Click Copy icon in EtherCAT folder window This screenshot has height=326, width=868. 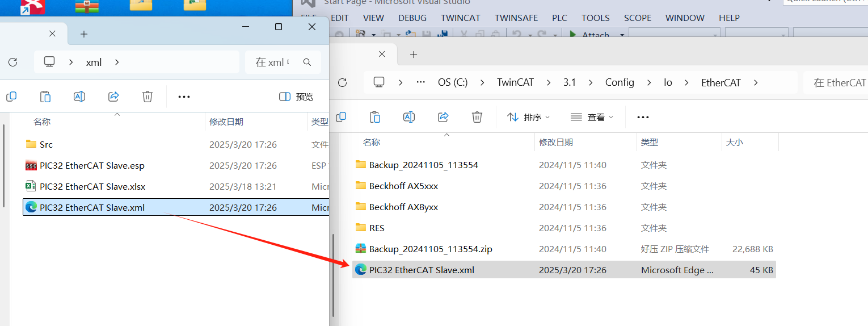click(341, 117)
